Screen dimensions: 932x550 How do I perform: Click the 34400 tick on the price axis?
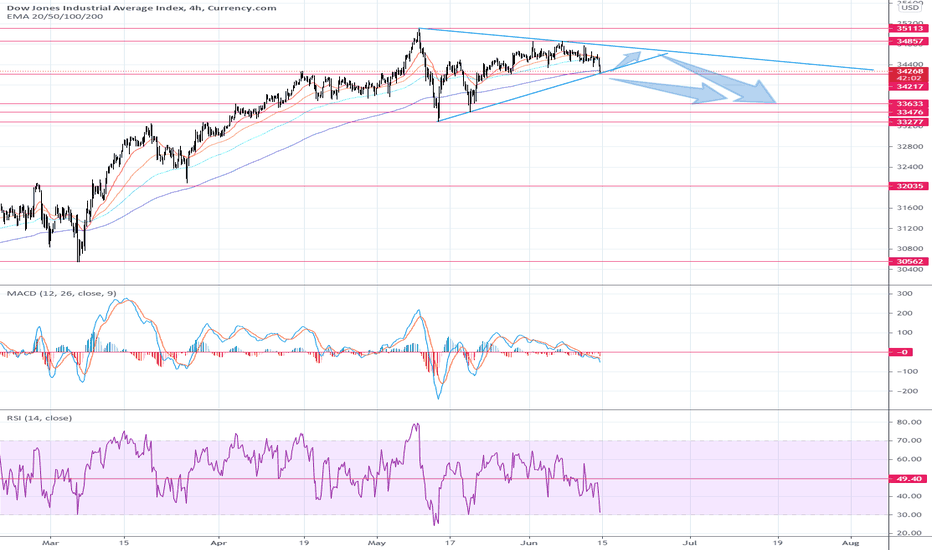pos(909,64)
